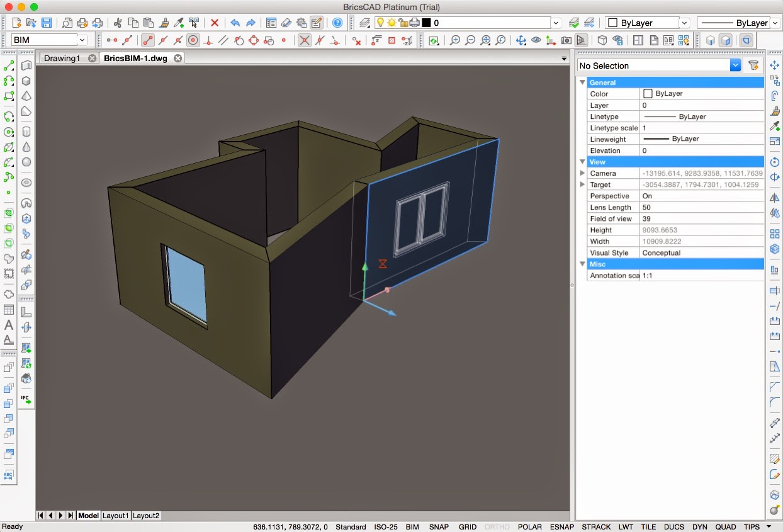Click the Save drawing icon
783x532 pixels.
click(47, 23)
